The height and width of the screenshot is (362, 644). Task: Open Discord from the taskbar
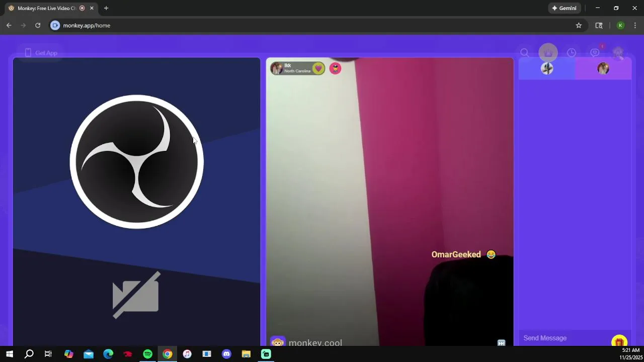point(226,354)
